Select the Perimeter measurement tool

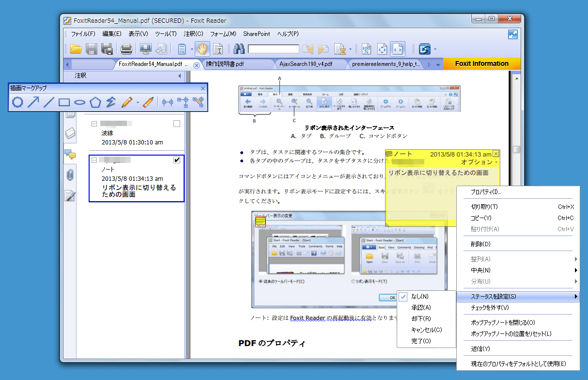coord(183,102)
